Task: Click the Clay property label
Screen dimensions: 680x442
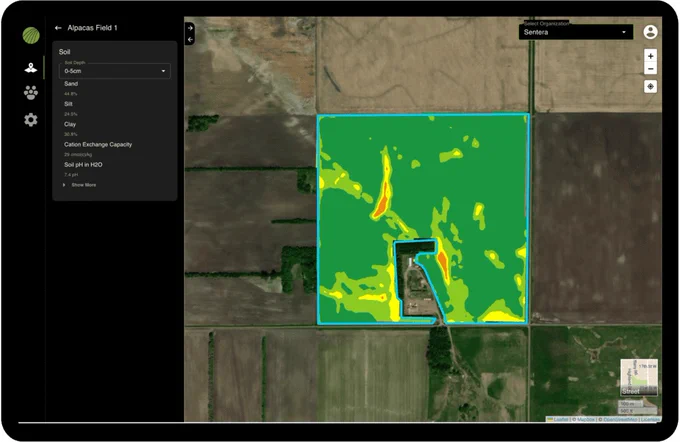Action: click(x=70, y=124)
